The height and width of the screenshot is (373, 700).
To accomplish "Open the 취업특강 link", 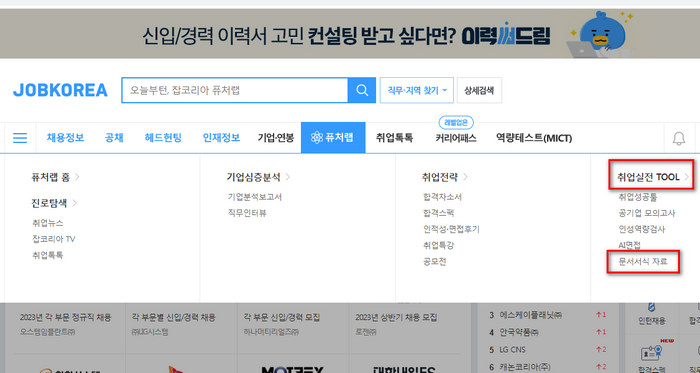I will click(x=438, y=245).
